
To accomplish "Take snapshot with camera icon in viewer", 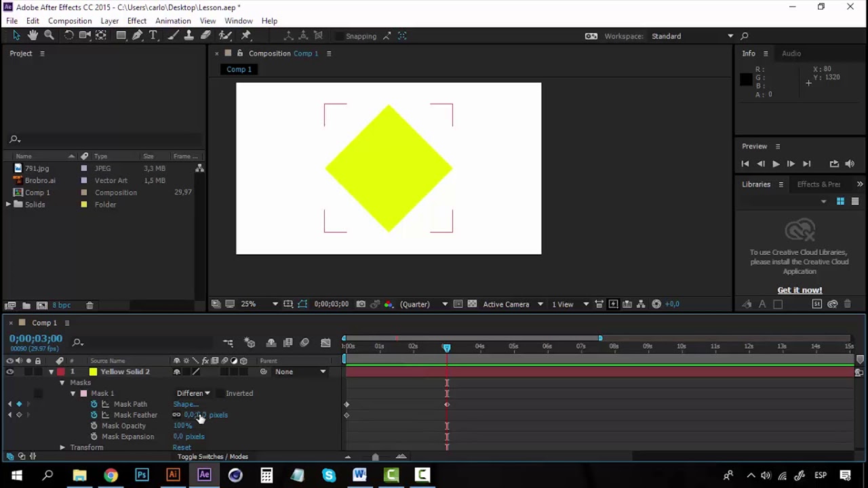I will pos(361,304).
